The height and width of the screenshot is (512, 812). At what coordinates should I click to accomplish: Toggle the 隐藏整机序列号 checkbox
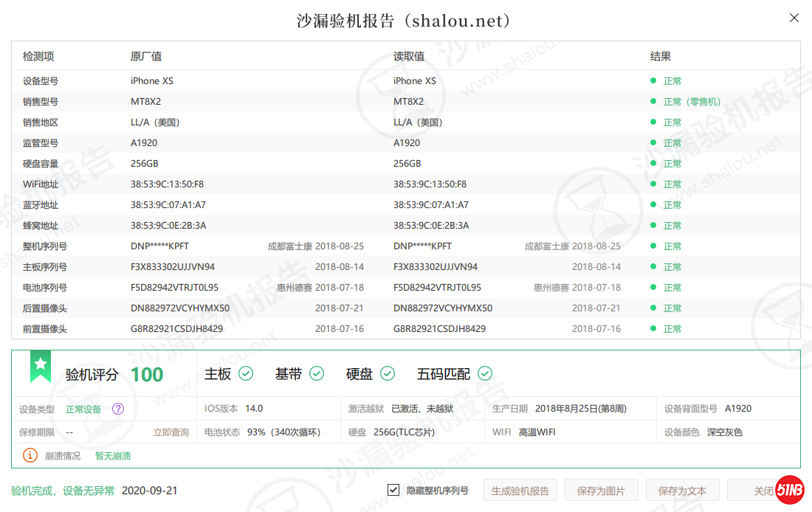click(393, 491)
